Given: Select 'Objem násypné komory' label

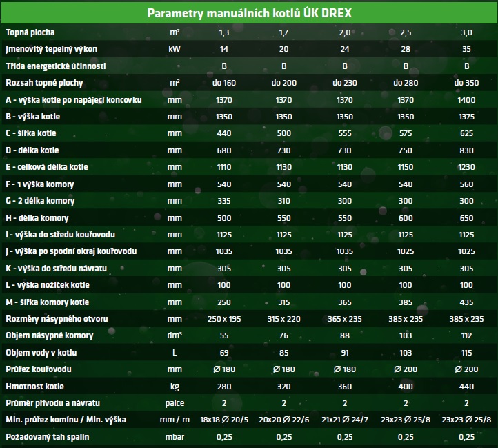Looking at the screenshot, I should (x=50, y=335).
